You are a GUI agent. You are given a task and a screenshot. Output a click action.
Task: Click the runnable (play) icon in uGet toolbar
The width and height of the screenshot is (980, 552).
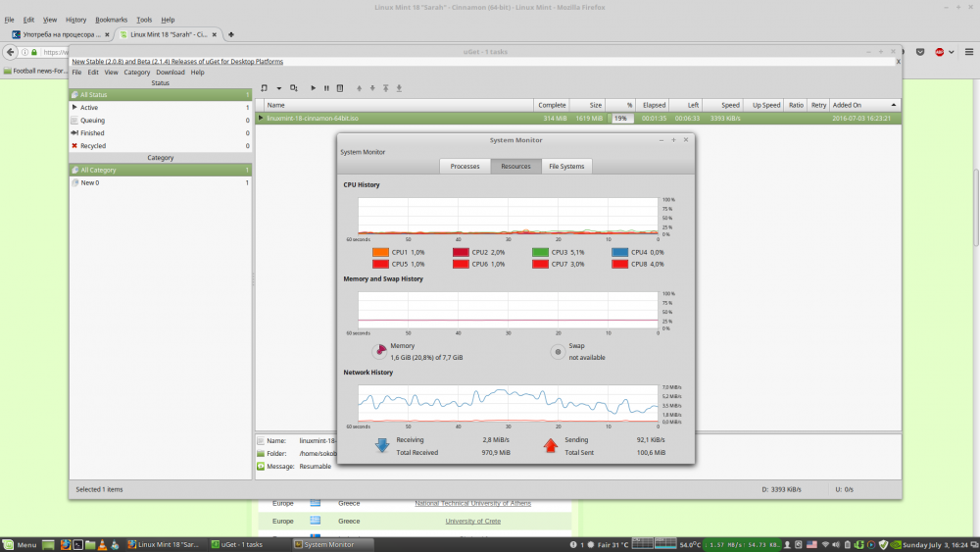click(314, 88)
